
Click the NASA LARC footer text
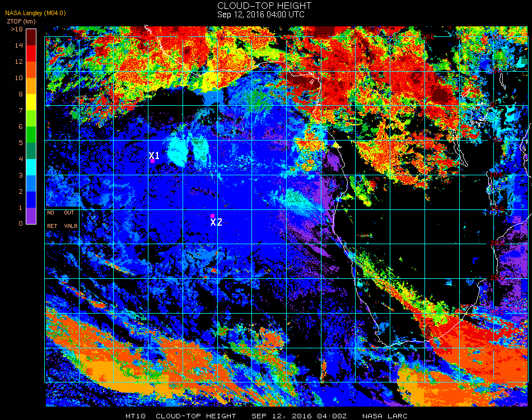[385, 416]
